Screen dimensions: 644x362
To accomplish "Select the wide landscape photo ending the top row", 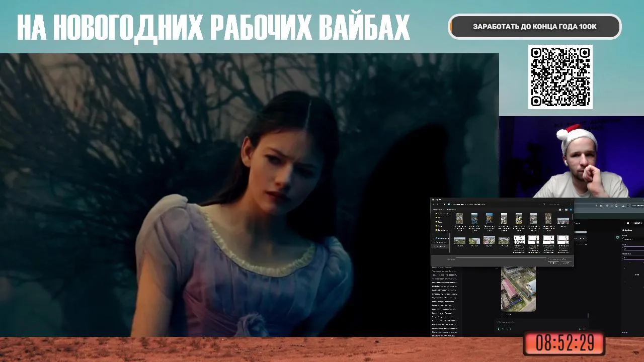I will pyautogui.click(x=563, y=221).
